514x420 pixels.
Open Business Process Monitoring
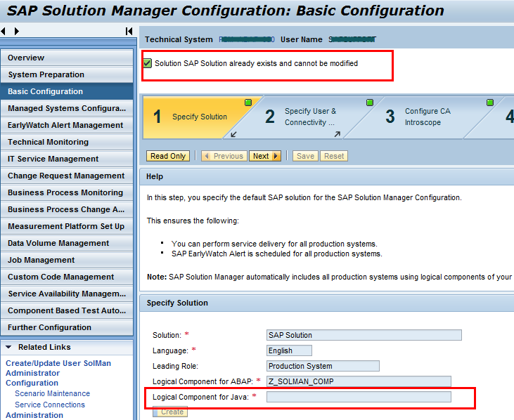click(67, 192)
